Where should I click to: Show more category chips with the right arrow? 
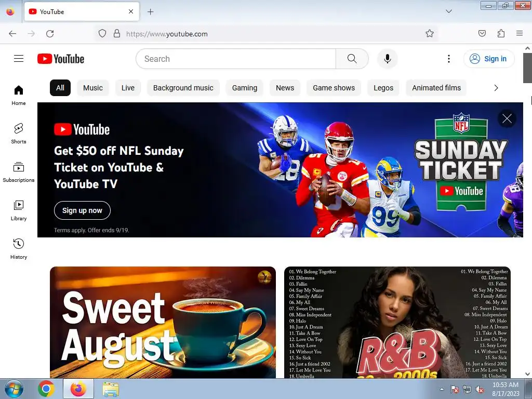(496, 88)
